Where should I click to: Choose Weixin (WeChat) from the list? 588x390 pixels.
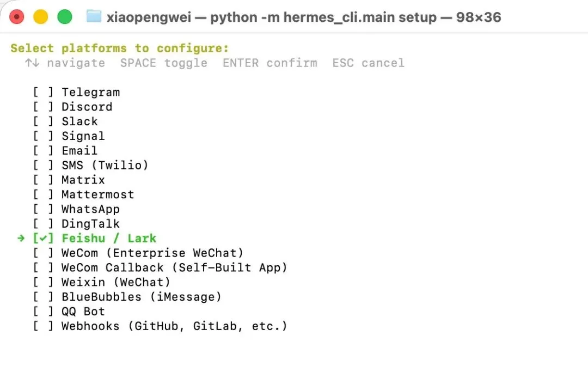pyautogui.click(x=115, y=282)
